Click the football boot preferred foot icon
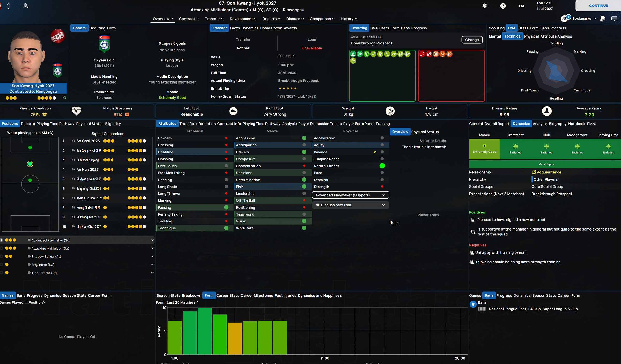The image size is (621, 364). tap(233, 111)
